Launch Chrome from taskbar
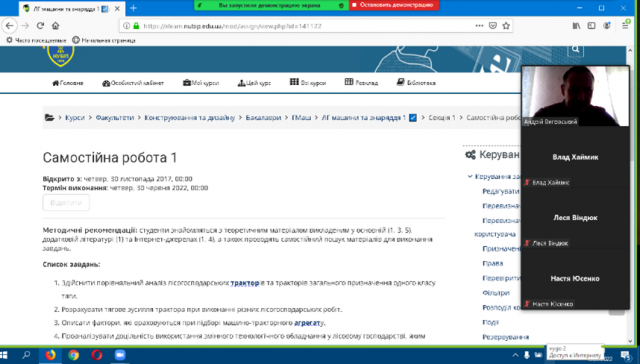 (73, 355)
